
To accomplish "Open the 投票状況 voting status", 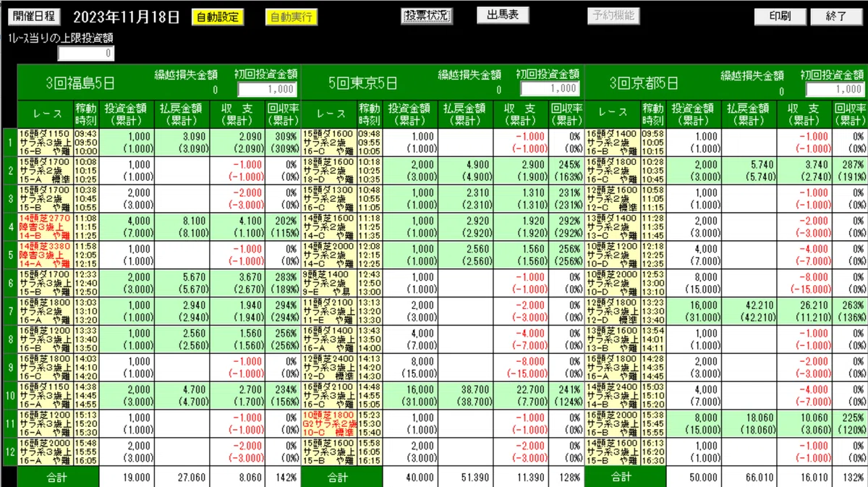I will pyautogui.click(x=427, y=16).
